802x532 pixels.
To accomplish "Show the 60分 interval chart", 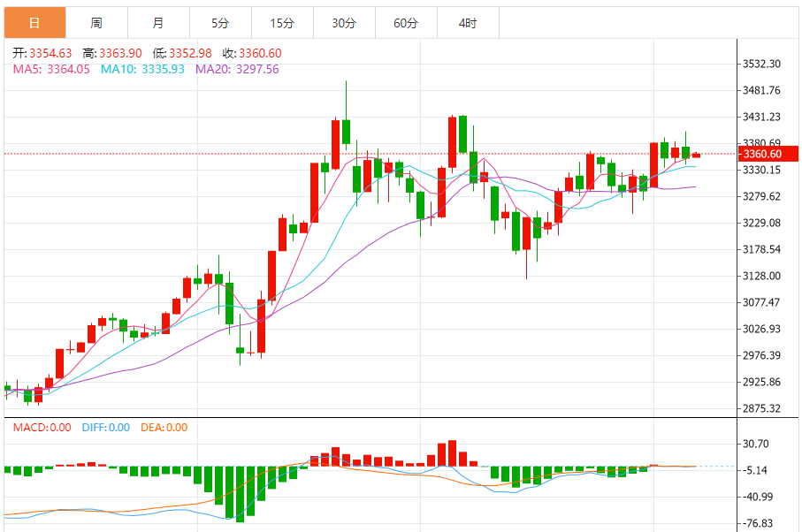I will click(406, 23).
